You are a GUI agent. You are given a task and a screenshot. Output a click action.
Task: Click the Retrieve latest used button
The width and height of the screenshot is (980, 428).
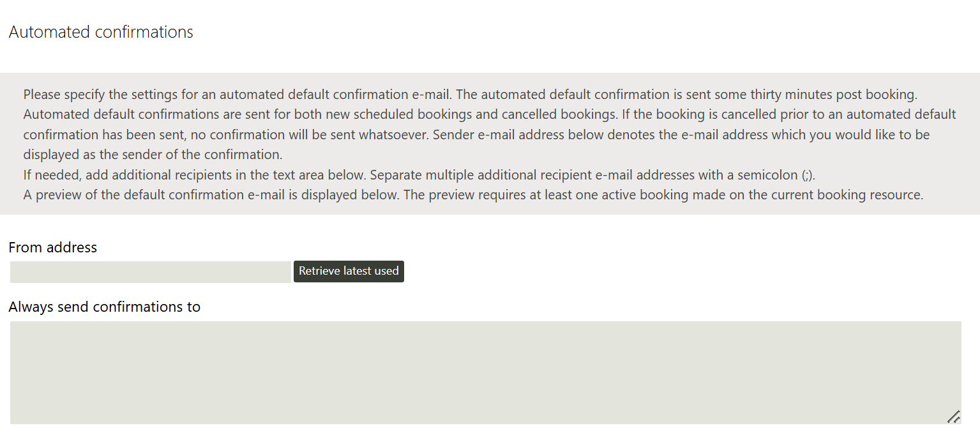(349, 271)
